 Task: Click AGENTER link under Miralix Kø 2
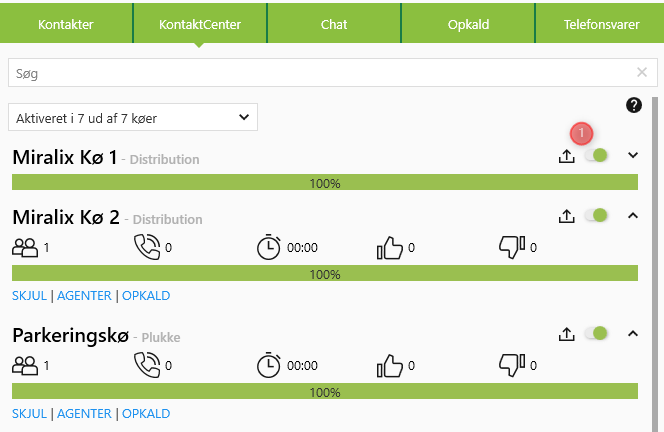84,296
